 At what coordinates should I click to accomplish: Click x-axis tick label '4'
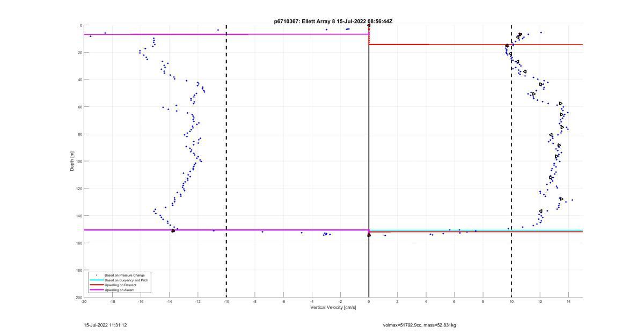click(x=426, y=301)
